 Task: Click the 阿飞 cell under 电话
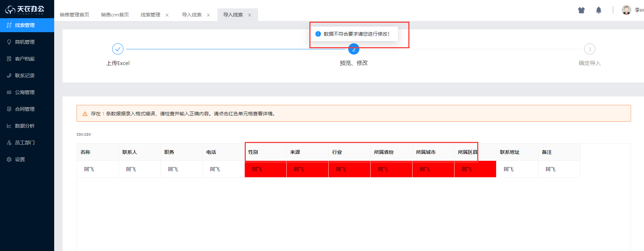224,169
